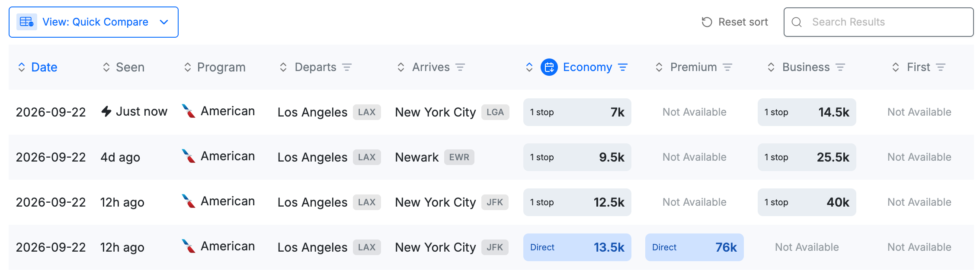The height and width of the screenshot is (272, 980).
Task: Sort by Seen column arrows
Action: 106,67
